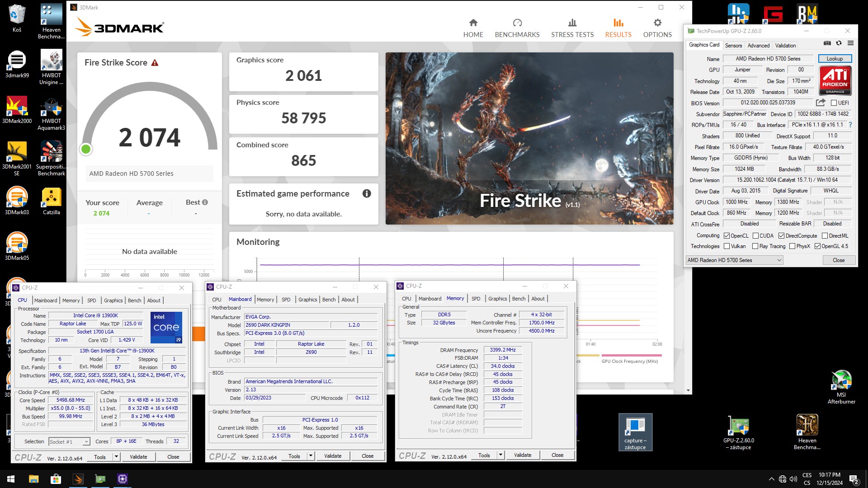
Task: Open the Tools dropdown arrow in the CPU-Z Memory window
Action: (500, 455)
